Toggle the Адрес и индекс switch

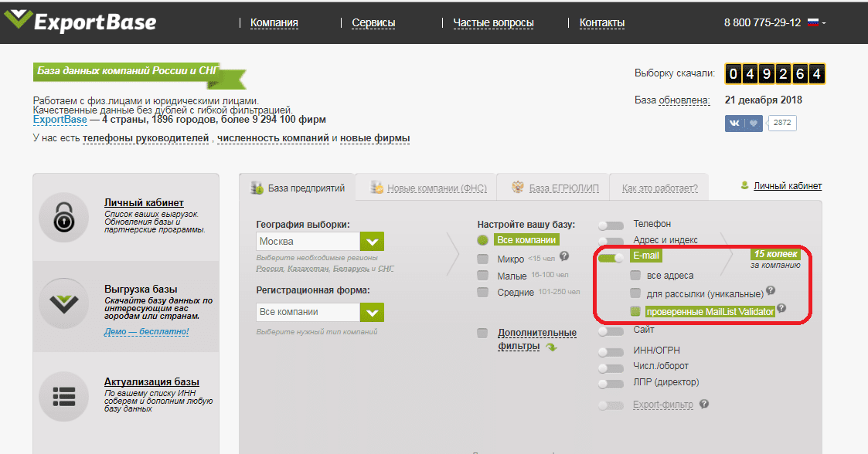[x=611, y=241]
